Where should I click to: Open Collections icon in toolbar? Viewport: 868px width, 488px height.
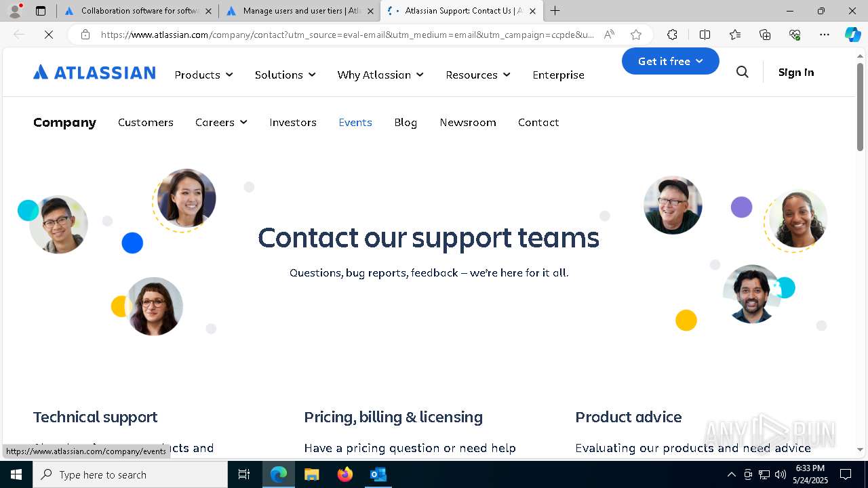click(x=765, y=35)
